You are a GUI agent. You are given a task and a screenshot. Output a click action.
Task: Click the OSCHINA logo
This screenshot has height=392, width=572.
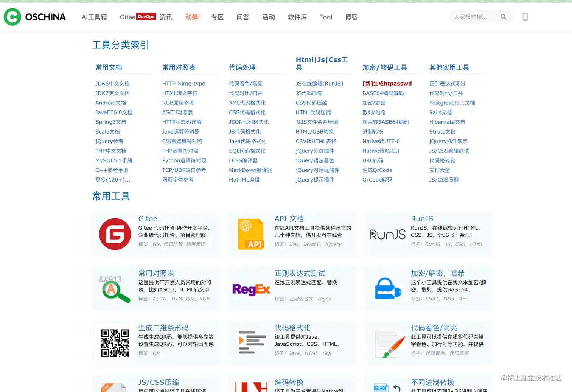35,17
